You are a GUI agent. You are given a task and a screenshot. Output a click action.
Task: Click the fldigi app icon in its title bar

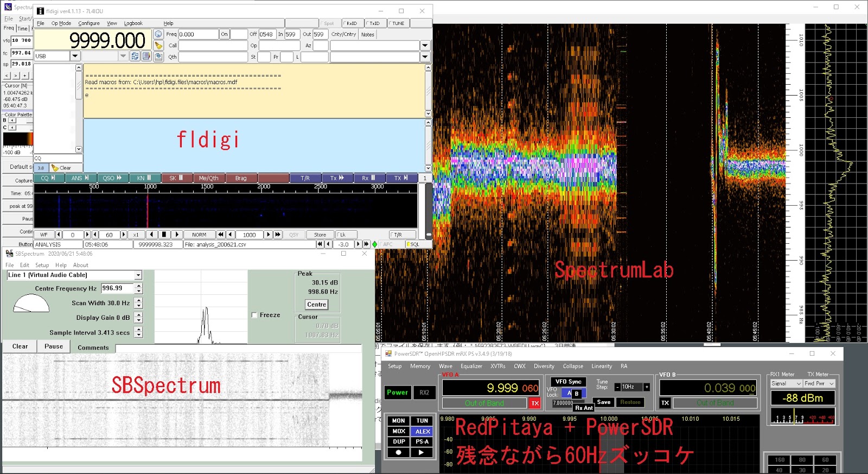40,11
